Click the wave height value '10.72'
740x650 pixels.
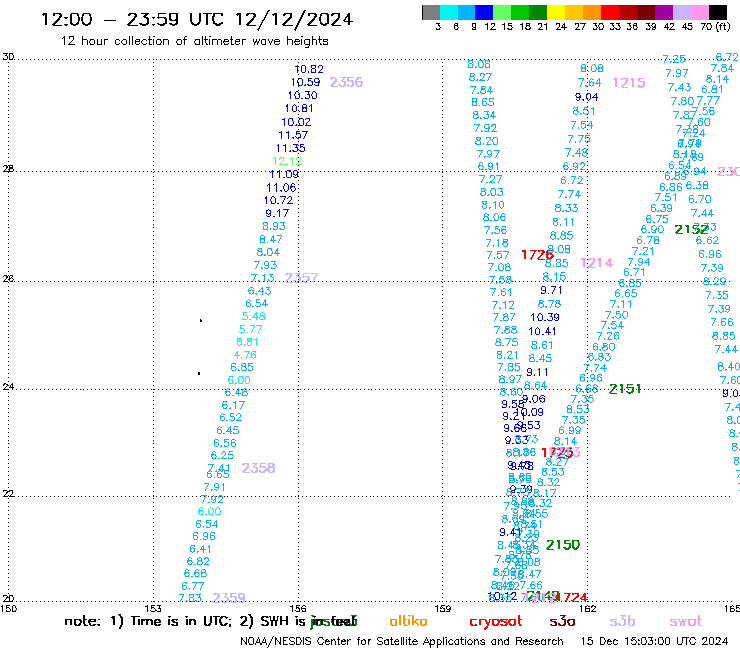(278, 200)
